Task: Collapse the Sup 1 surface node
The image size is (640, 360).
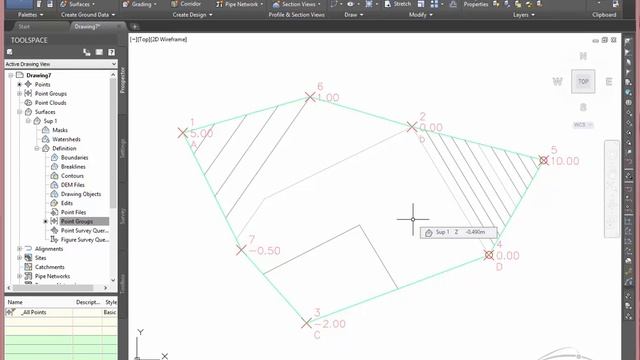Action: pyautogui.click(x=28, y=121)
